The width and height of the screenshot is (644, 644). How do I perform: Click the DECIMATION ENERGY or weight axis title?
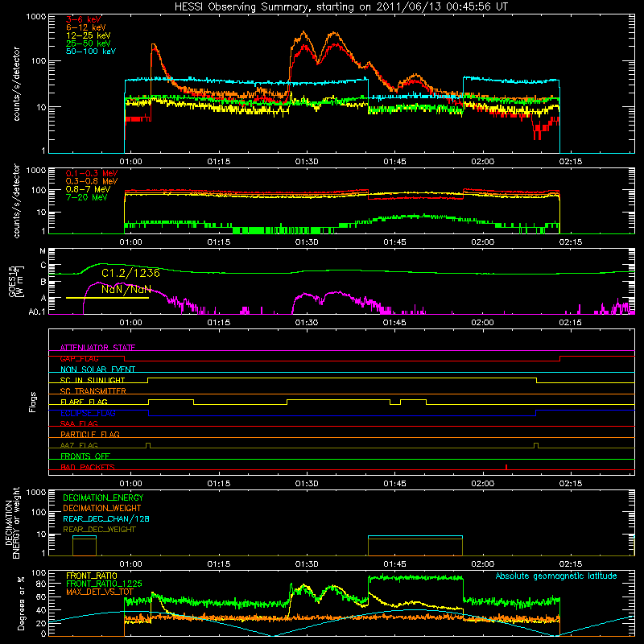pyautogui.click(x=13, y=522)
